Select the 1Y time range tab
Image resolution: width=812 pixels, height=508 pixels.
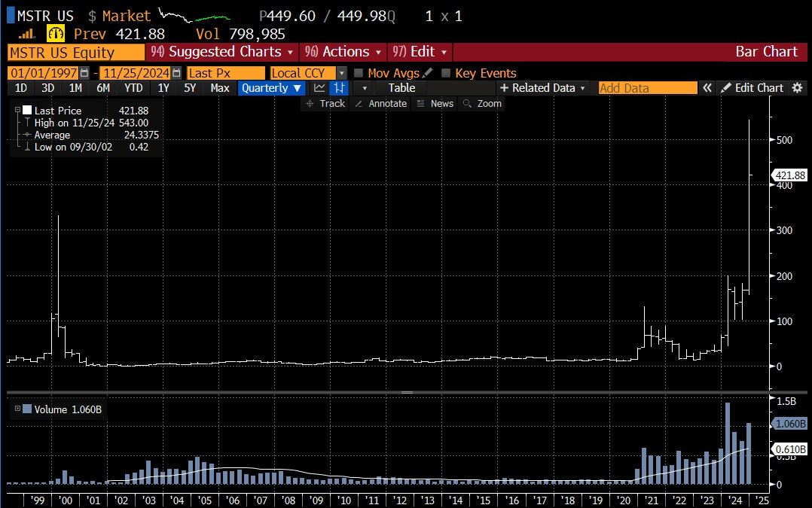click(163, 88)
